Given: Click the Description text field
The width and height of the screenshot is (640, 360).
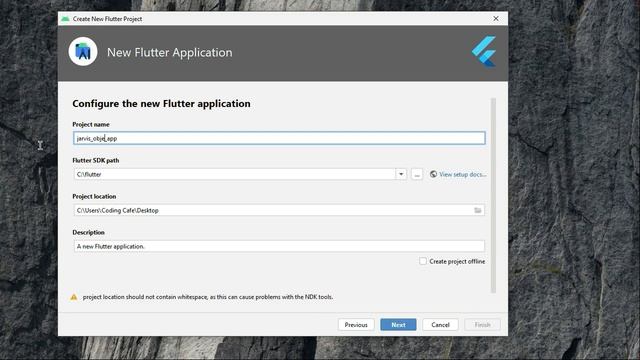Looking at the screenshot, I should 279,246.
